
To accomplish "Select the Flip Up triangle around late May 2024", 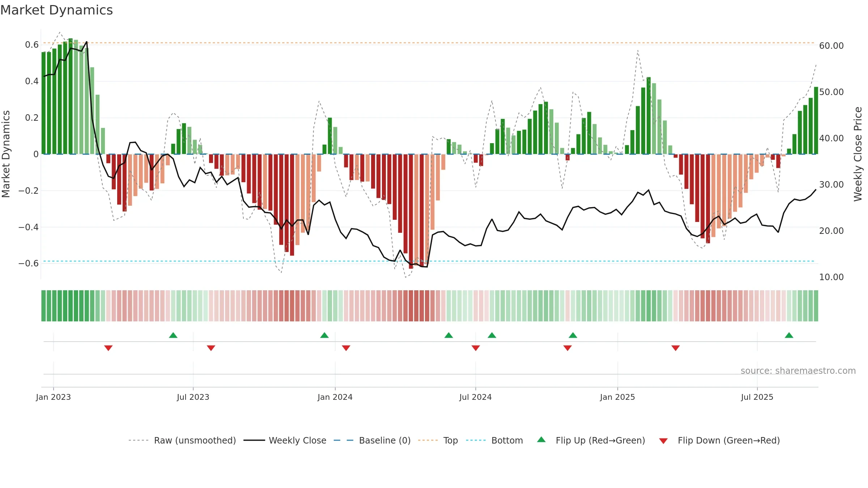I will pyautogui.click(x=449, y=335).
